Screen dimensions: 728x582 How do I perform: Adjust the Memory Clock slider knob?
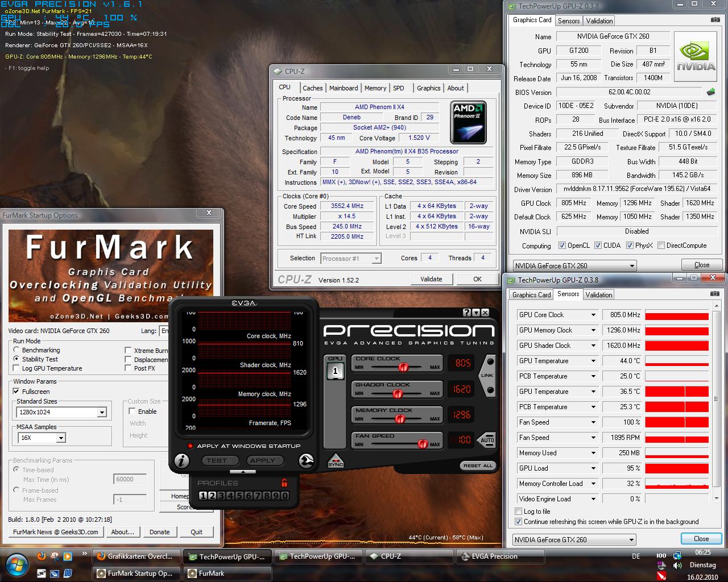400,419
